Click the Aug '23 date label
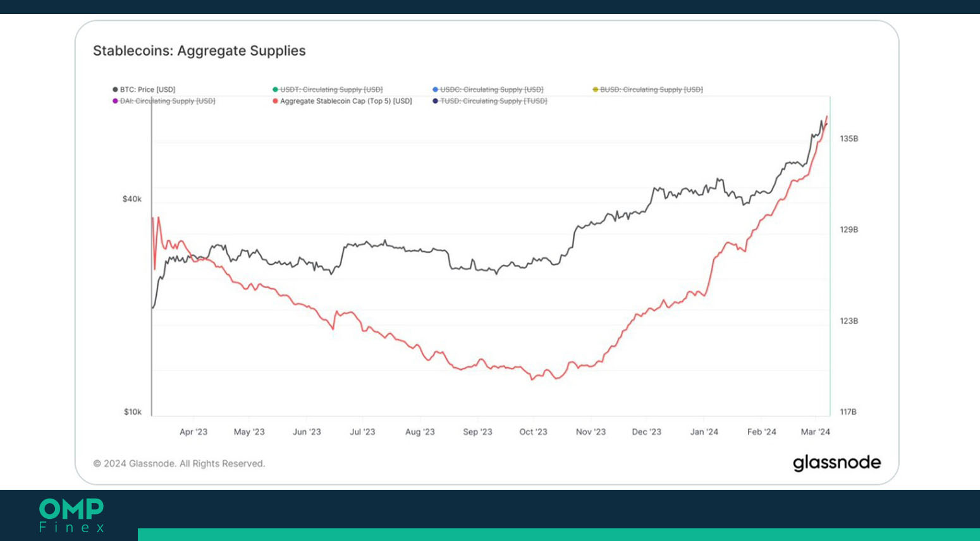 [420, 432]
